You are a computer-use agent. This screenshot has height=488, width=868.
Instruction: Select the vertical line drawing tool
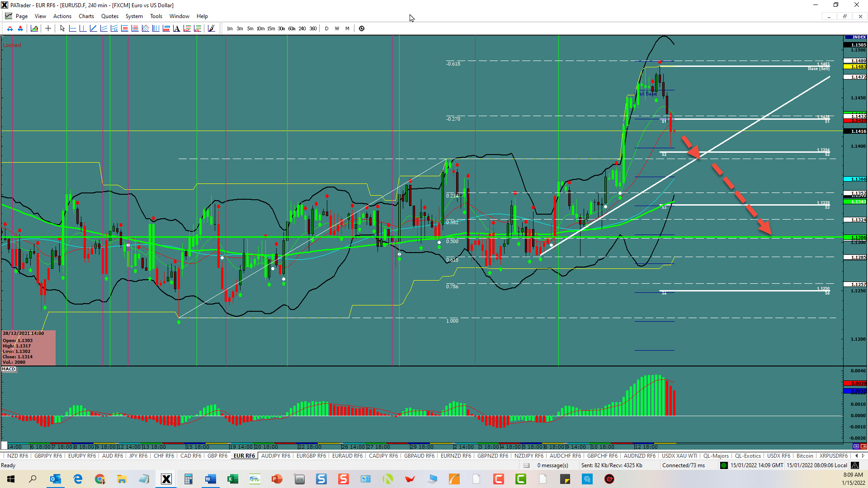(83, 28)
